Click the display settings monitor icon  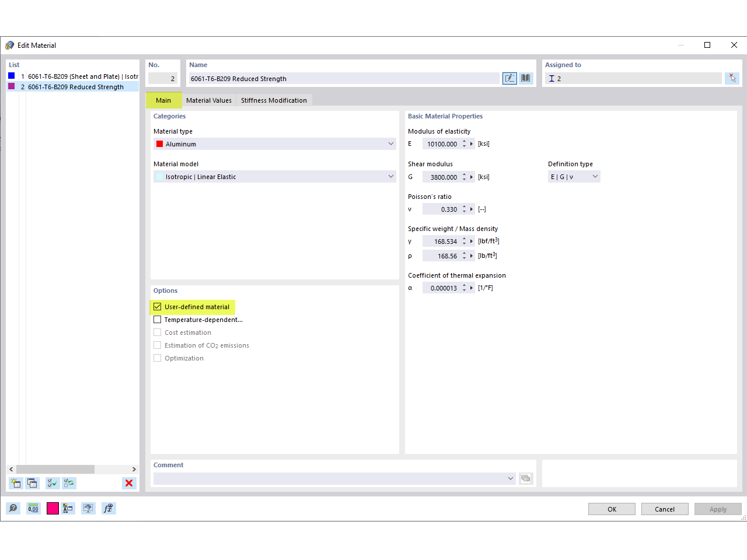pos(88,508)
